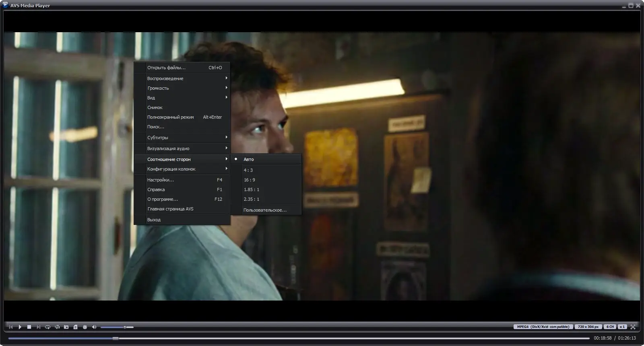Toggle shuffle playback order icon

[57, 327]
